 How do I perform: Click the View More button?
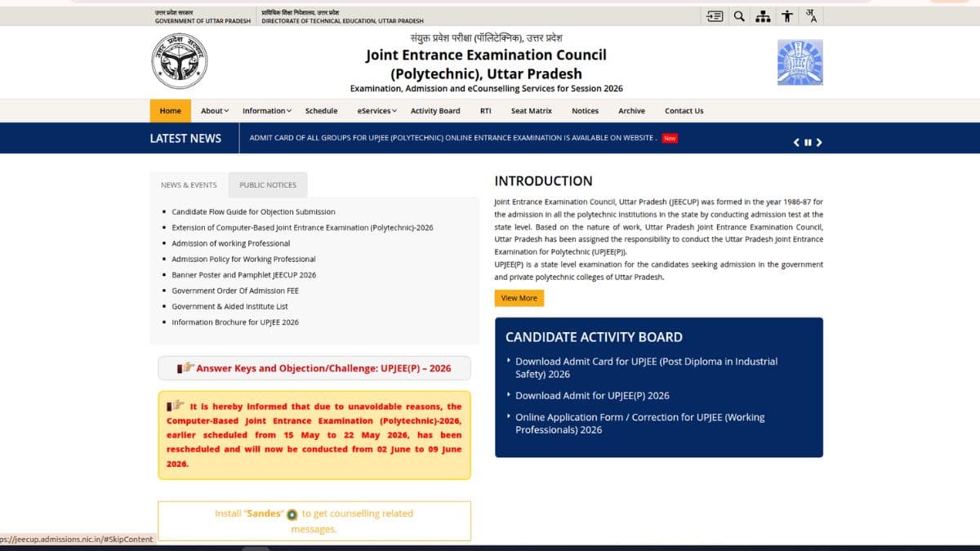coord(519,298)
